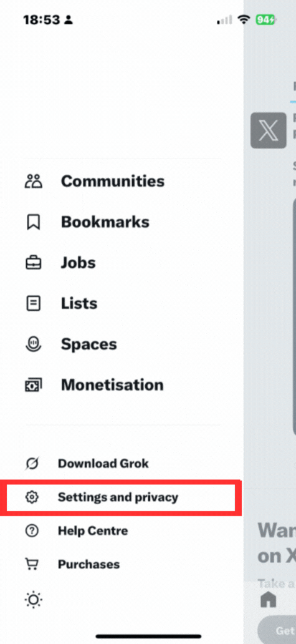Tap the Home icon in bottom bar

point(269,600)
